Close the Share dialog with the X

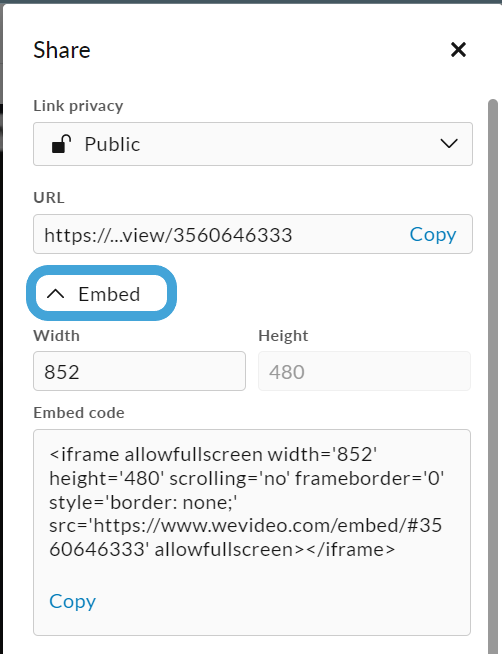(x=458, y=50)
